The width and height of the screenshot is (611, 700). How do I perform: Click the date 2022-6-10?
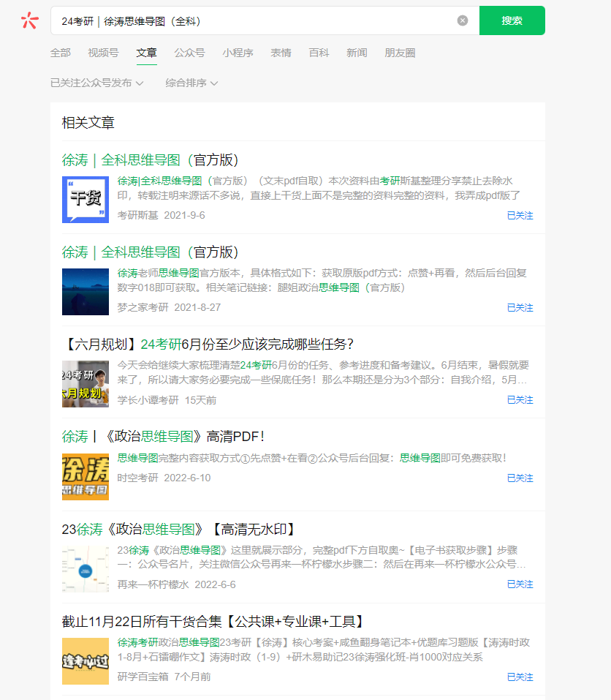pos(187,478)
